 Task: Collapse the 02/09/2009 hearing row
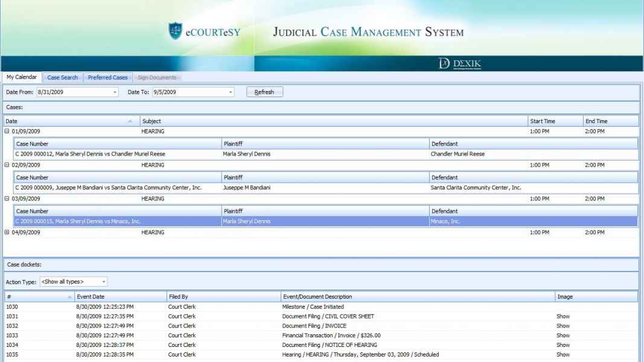click(x=7, y=165)
